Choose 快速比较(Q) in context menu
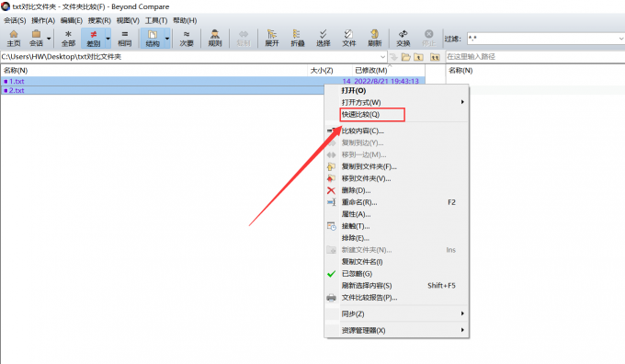The image size is (625, 364). pos(396,114)
